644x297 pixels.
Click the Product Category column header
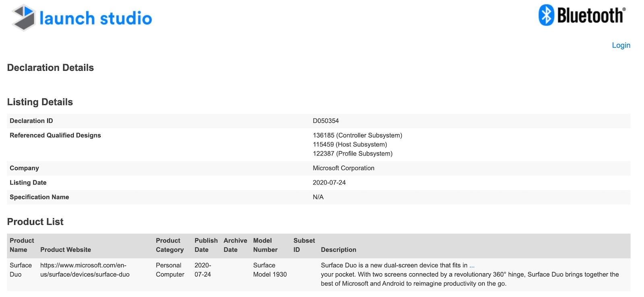[169, 245]
